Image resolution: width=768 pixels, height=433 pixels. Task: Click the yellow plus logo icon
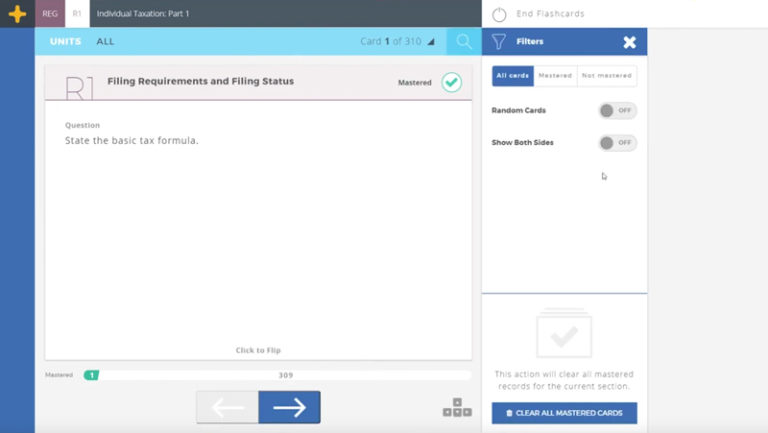point(17,14)
